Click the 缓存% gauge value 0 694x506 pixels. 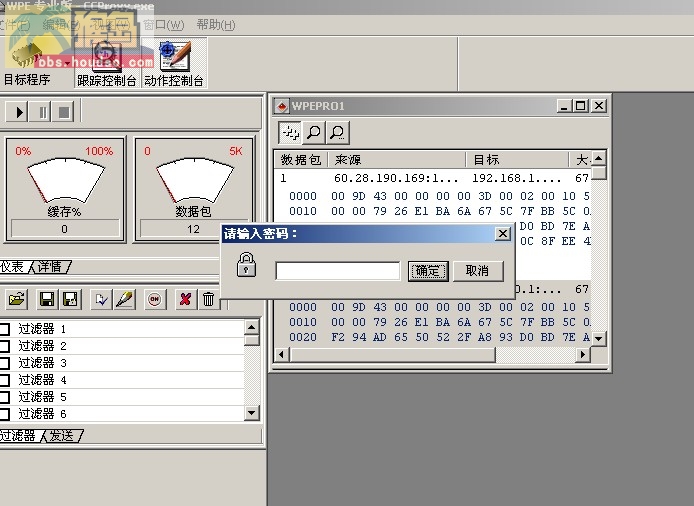click(x=65, y=229)
